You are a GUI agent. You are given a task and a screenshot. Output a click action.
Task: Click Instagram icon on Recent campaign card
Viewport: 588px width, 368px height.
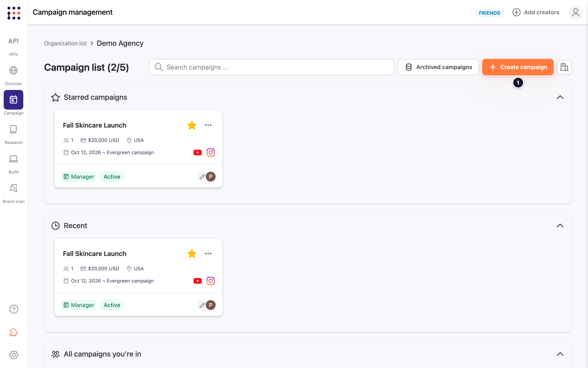[211, 281]
